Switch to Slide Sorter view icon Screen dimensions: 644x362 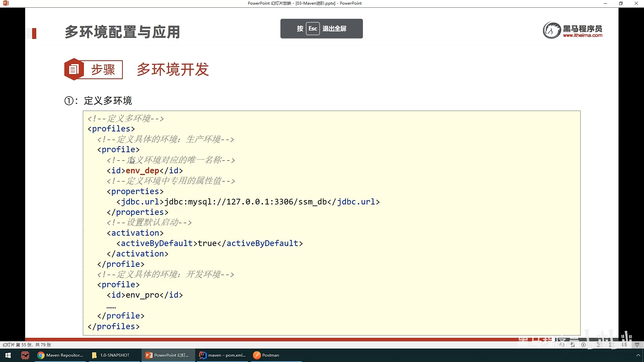tap(612, 345)
